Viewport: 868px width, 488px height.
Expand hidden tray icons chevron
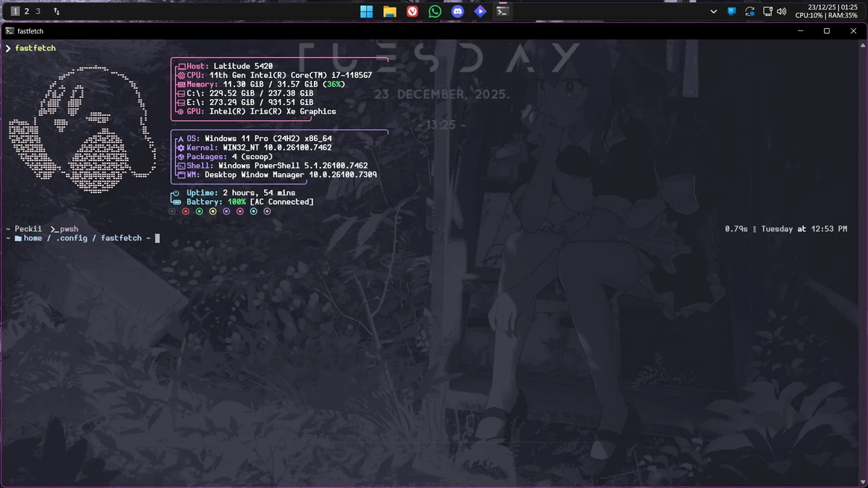[x=714, y=12]
